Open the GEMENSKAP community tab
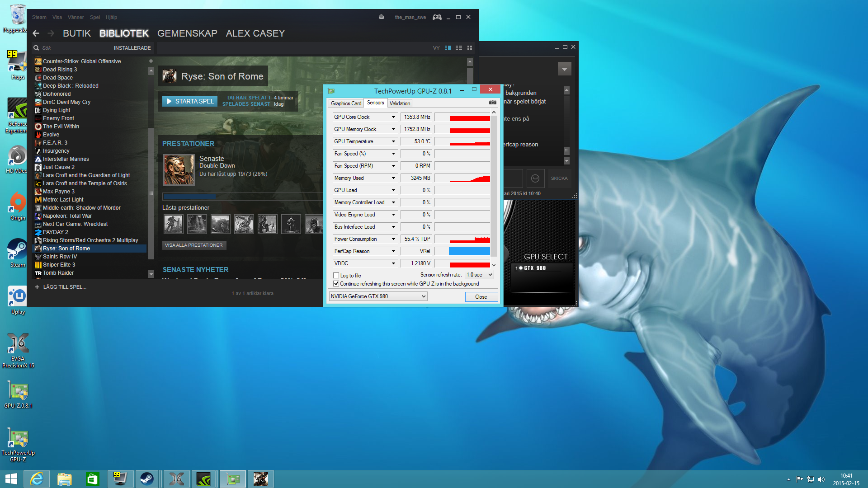The height and width of the screenshot is (488, 868). click(187, 33)
